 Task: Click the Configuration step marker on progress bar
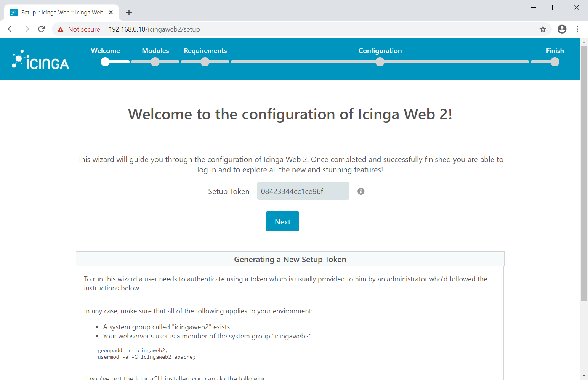[380, 61]
